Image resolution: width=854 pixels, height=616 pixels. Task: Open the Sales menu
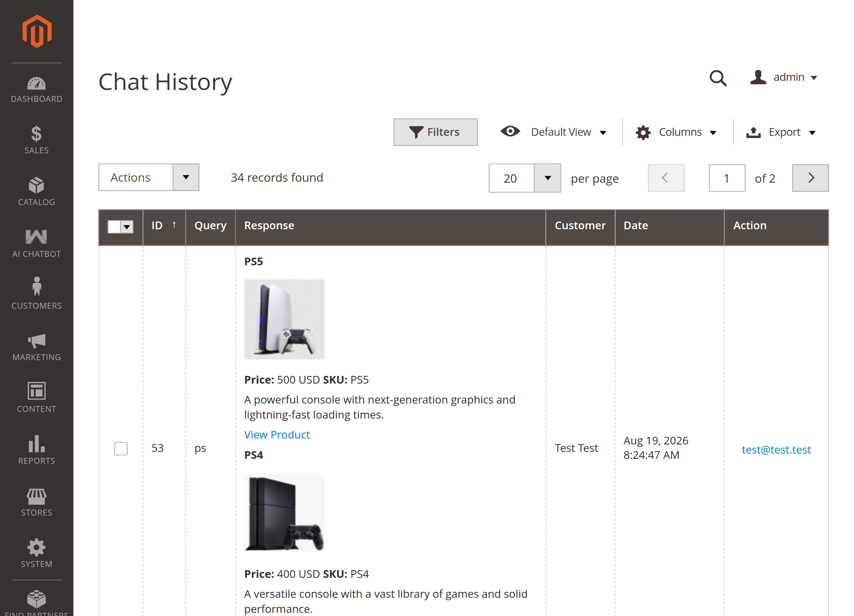(x=36, y=140)
